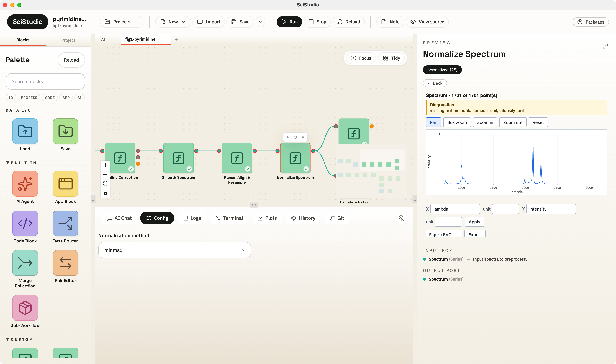Viewport: 616px width, 364px height.
Task: Click the node refresh icon above Normalize Spectrum
Action: pos(296,137)
